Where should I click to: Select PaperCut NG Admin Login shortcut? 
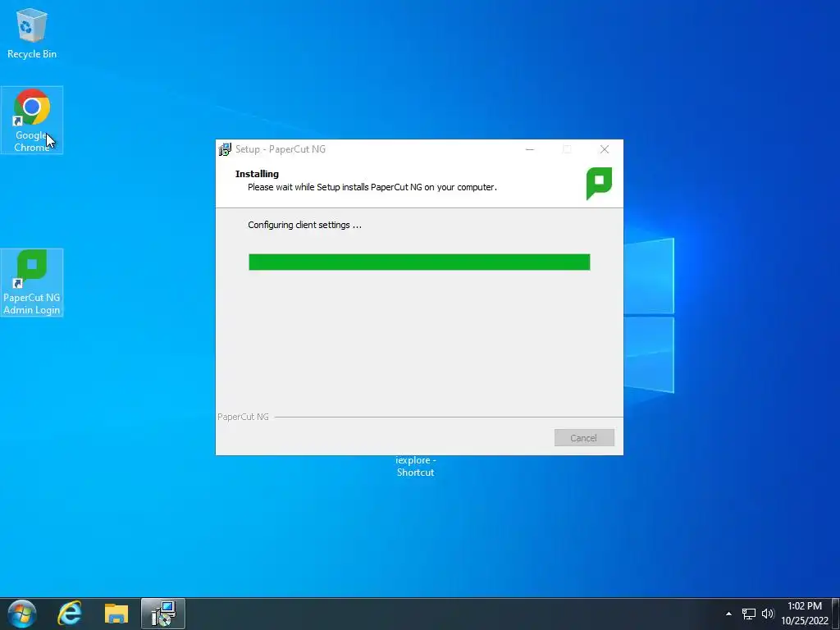32,282
